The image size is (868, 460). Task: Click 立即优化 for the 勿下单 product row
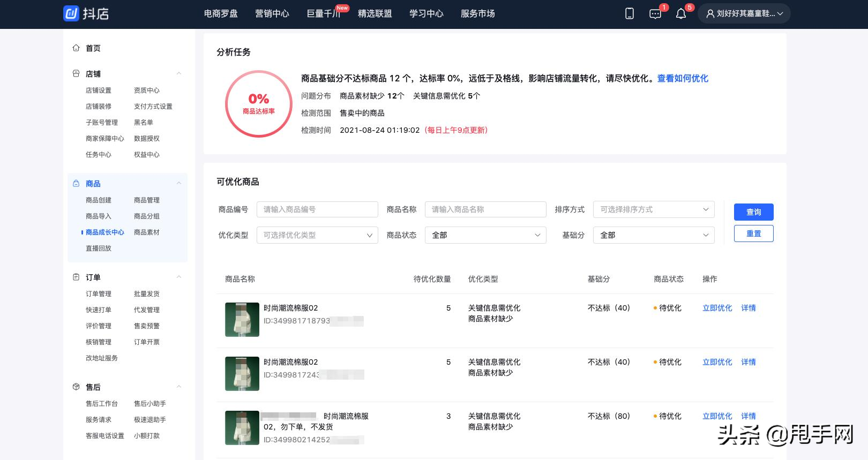click(x=717, y=416)
